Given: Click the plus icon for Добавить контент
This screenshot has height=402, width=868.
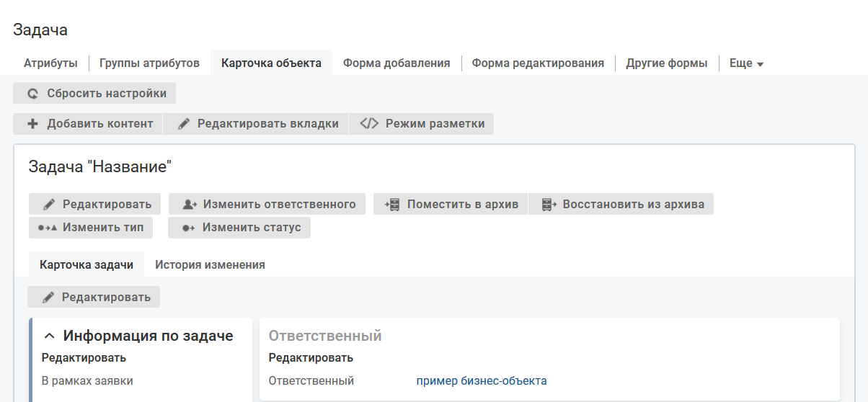Looking at the screenshot, I should (x=32, y=124).
